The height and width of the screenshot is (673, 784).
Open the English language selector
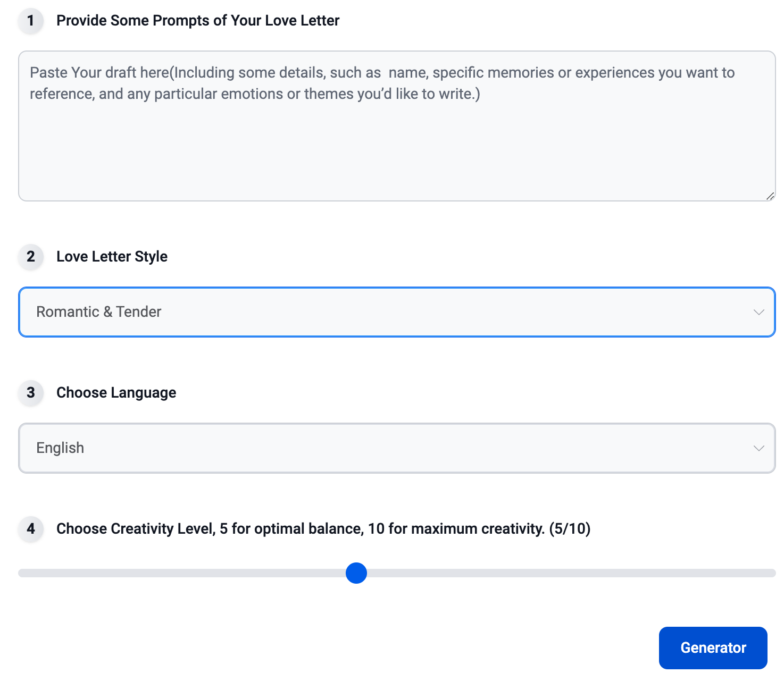(x=397, y=448)
